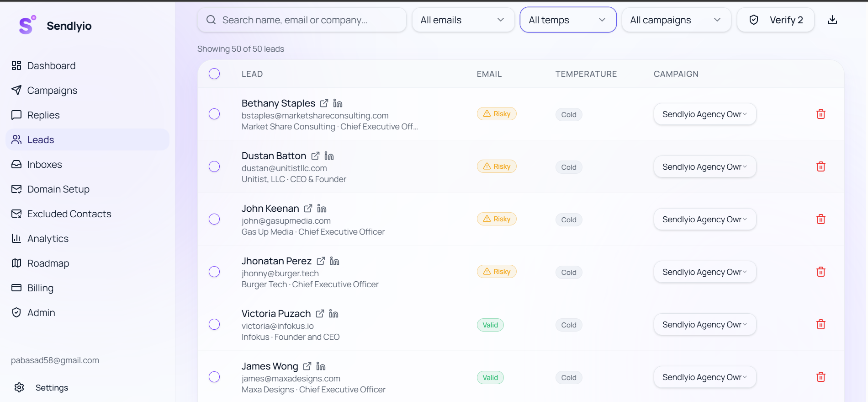The height and width of the screenshot is (402, 868).
Task: Click the search magnifier icon
Action: click(211, 20)
